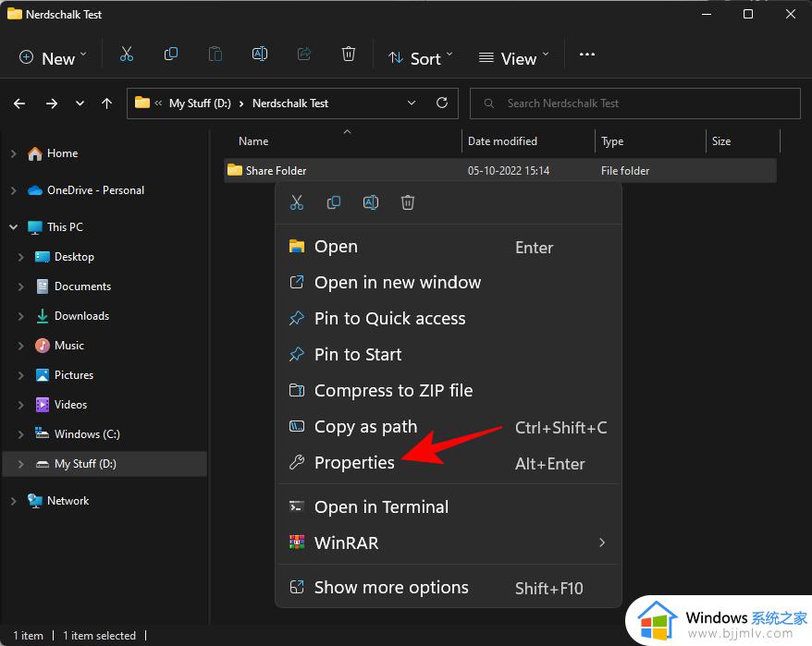Click the 1 item selected status text
Viewport: 812px width, 646px height.
click(x=100, y=636)
